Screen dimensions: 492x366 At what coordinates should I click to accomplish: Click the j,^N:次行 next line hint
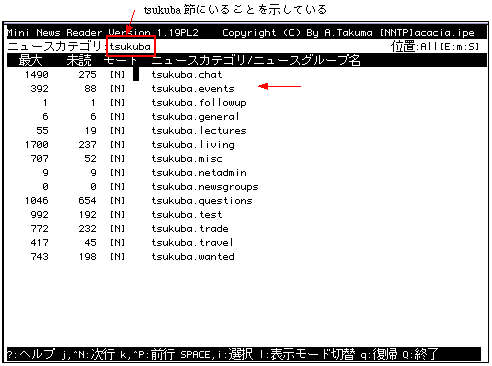click(88, 354)
